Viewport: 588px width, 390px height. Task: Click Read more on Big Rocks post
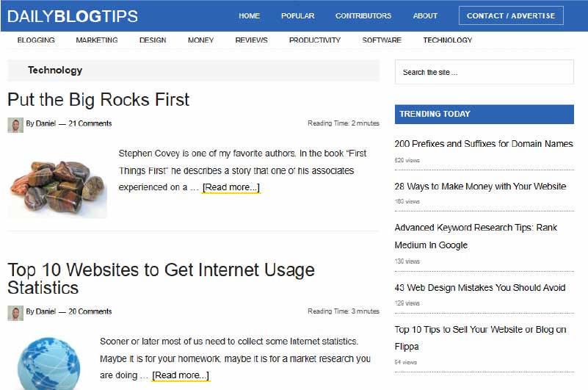[x=231, y=187]
